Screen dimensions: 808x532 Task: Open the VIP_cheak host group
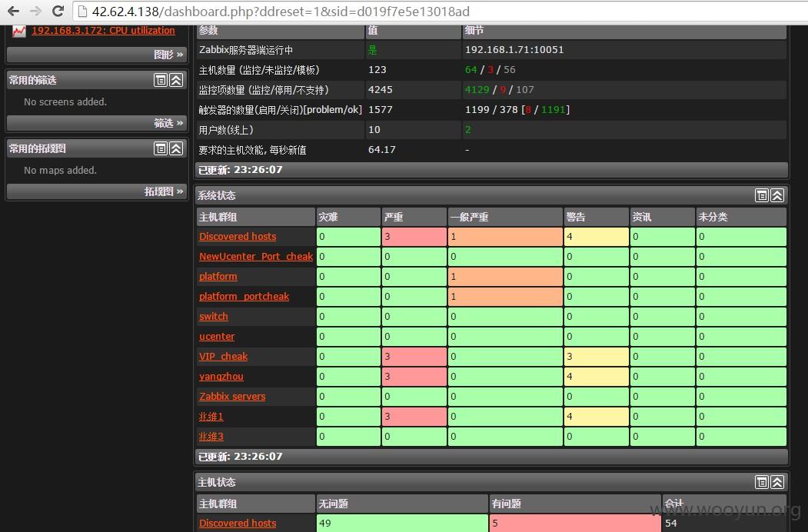click(223, 357)
